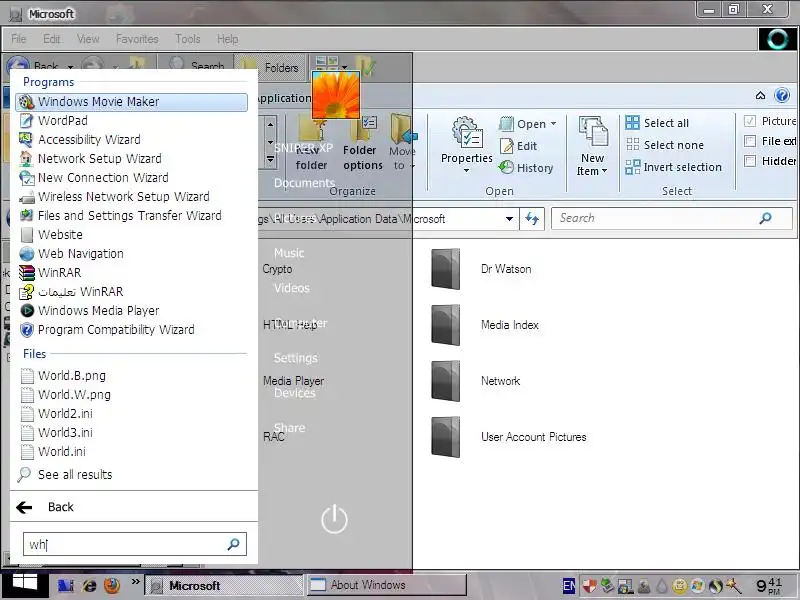
Task: Toggle the Hidden items checkbox
Action: pyautogui.click(x=750, y=161)
